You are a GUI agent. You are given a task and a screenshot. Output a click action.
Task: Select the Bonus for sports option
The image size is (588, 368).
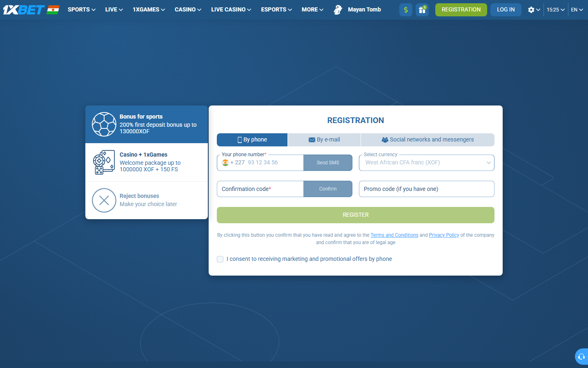click(147, 124)
